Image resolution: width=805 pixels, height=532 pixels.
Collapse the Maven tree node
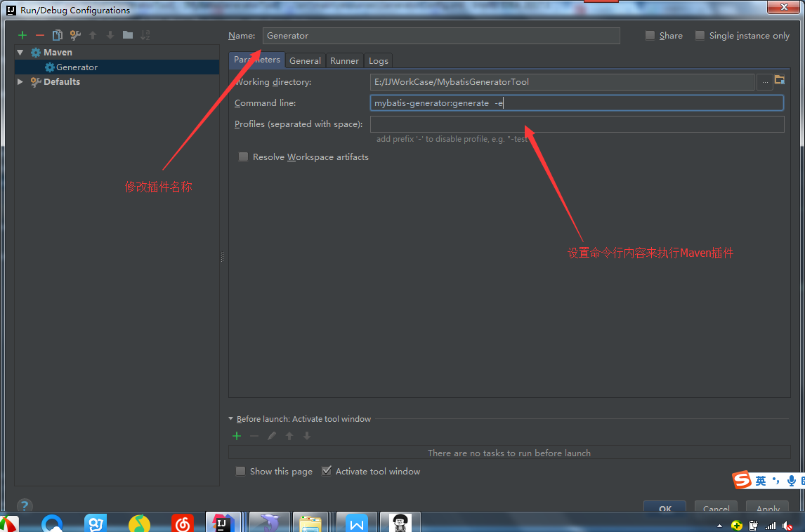pyautogui.click(x=20, y=53)
